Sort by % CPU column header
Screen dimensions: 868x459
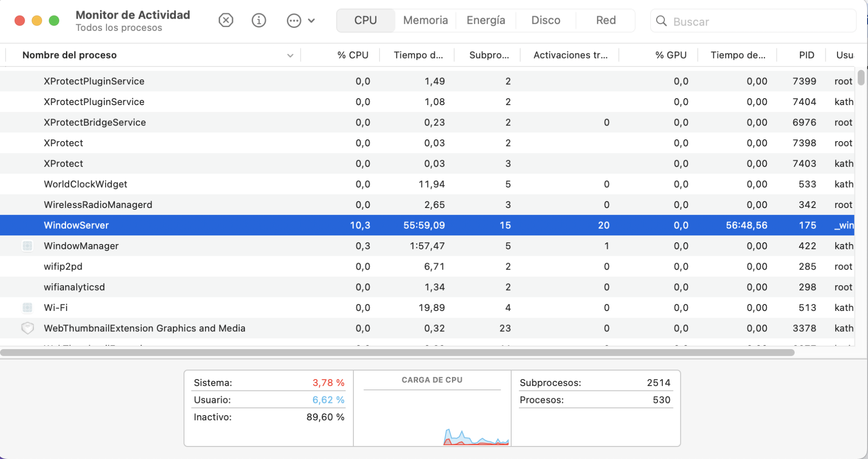[353, 55]
